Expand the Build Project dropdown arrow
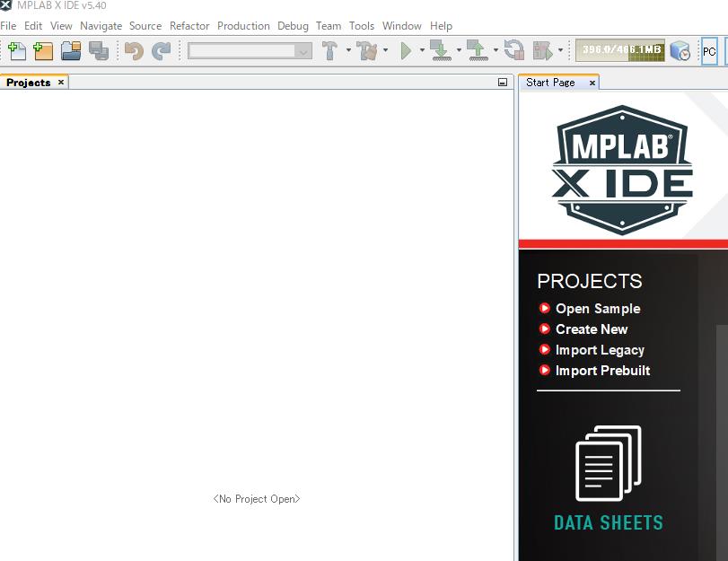The width and height of the screenshot is (728, 561). point(348,50)
